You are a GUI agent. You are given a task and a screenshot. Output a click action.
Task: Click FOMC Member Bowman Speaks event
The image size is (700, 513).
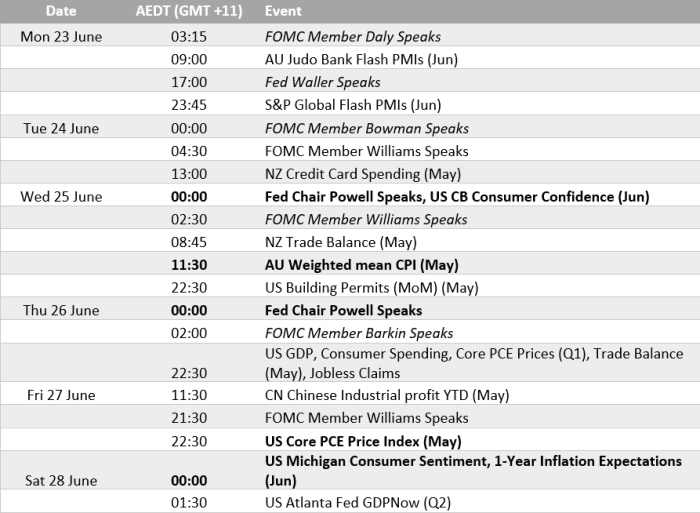click(x=366, y=129)
